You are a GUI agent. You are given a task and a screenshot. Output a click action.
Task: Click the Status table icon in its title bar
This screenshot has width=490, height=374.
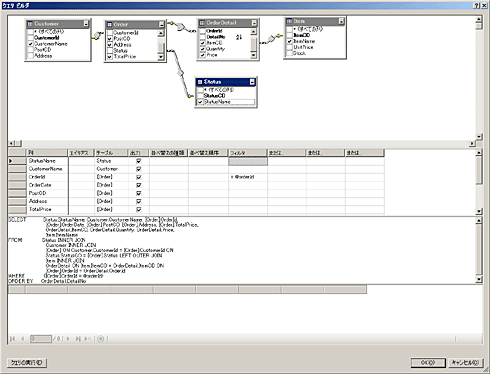click(200, 82)
